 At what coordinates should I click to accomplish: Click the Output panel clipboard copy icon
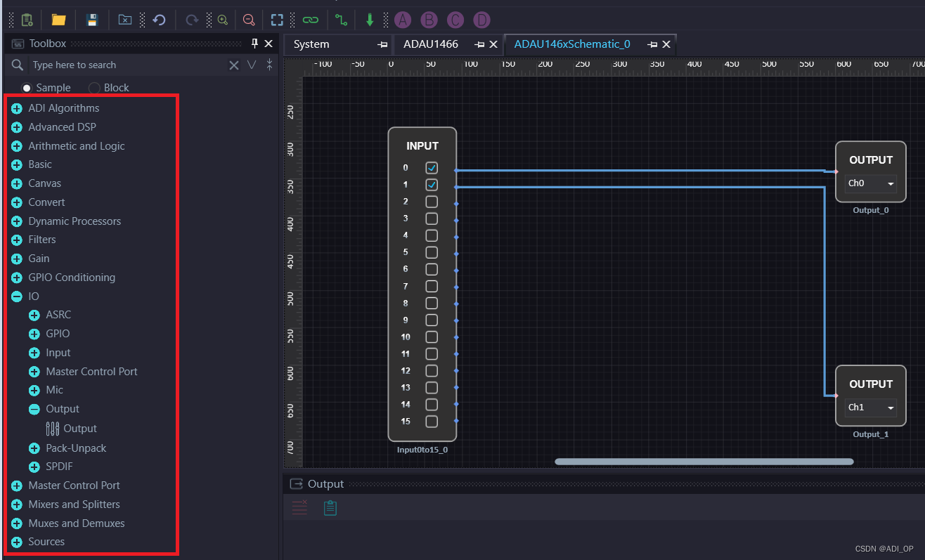point(330,507)
